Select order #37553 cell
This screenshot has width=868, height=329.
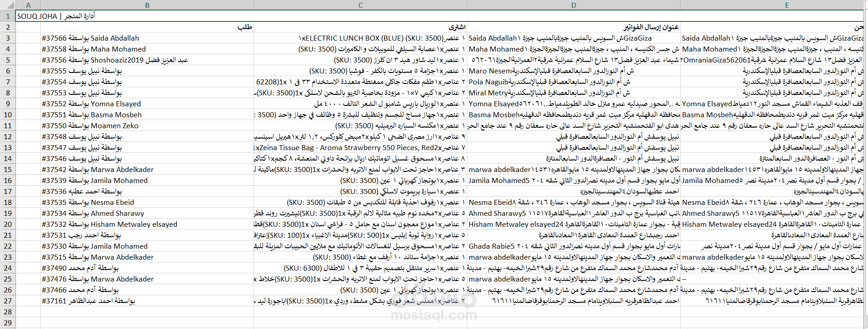(147, 93)
